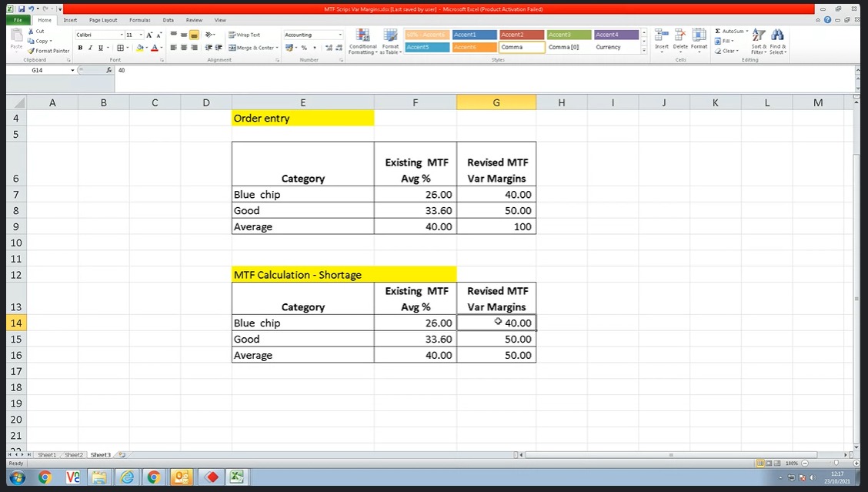868x492 pixels.
Task: Open the Clear dropdown in Editing
Action: tap(726, 51)
